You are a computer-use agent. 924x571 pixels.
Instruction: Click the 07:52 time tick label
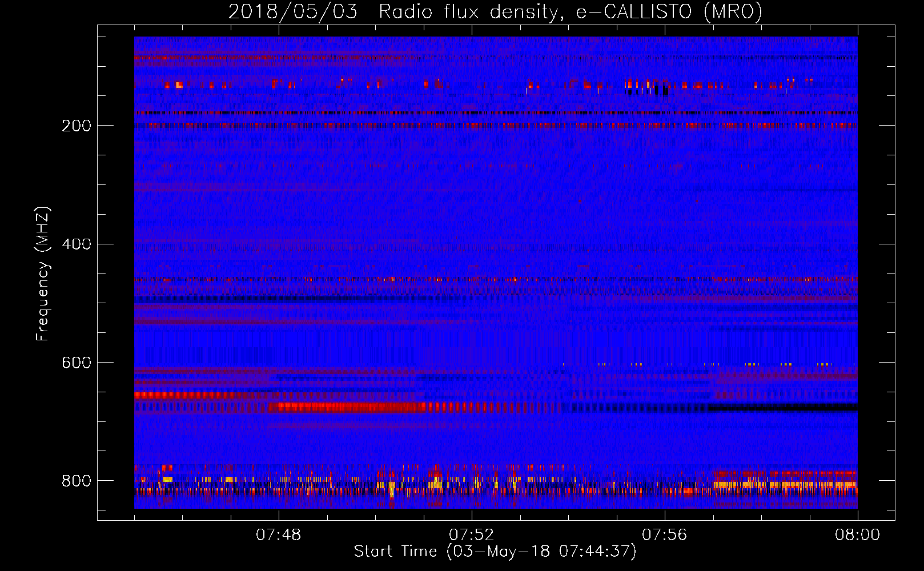point(472,535)
